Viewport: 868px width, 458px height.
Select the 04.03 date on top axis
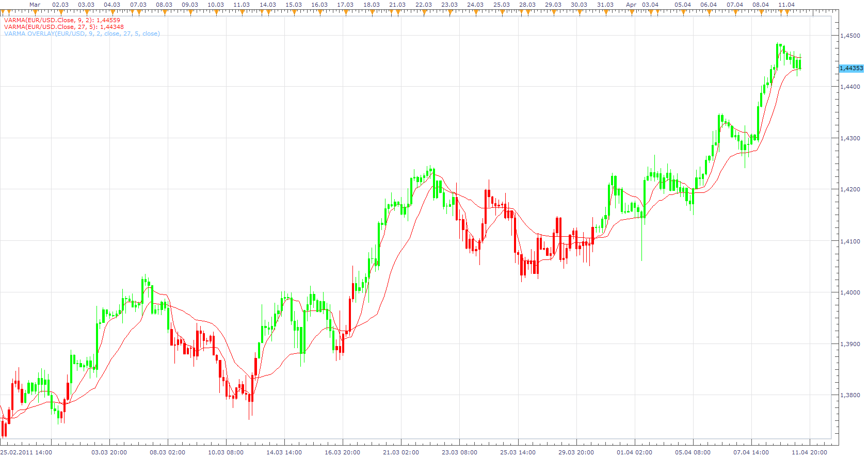pyautogui.click(x=112, y=5)
